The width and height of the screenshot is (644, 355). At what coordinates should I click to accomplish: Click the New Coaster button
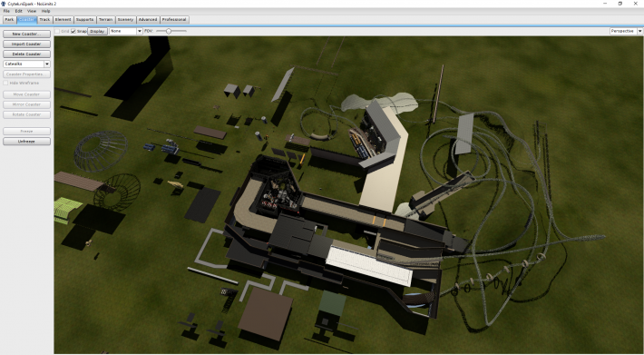point(26,35)
